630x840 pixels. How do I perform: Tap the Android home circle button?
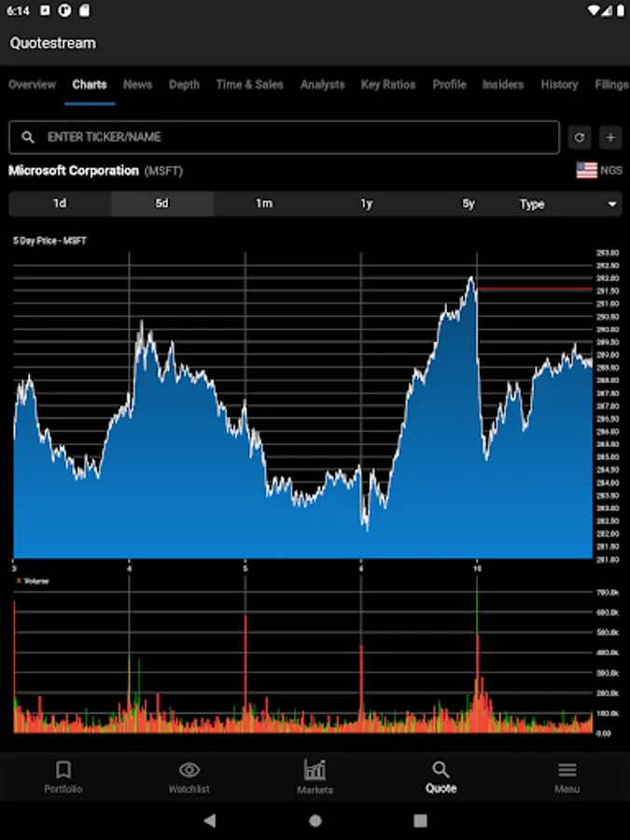315,820
